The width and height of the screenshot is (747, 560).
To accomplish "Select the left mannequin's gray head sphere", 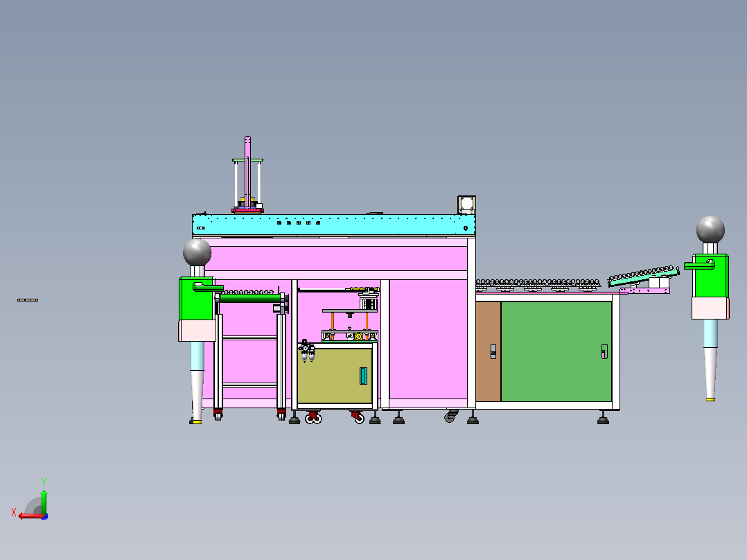I will [x=197, y=252].
